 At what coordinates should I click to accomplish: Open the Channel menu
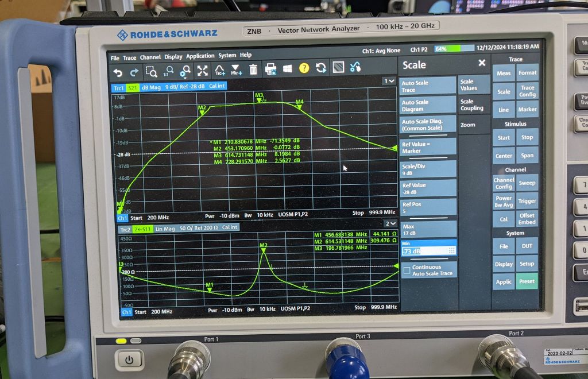(x=150, y=57)
